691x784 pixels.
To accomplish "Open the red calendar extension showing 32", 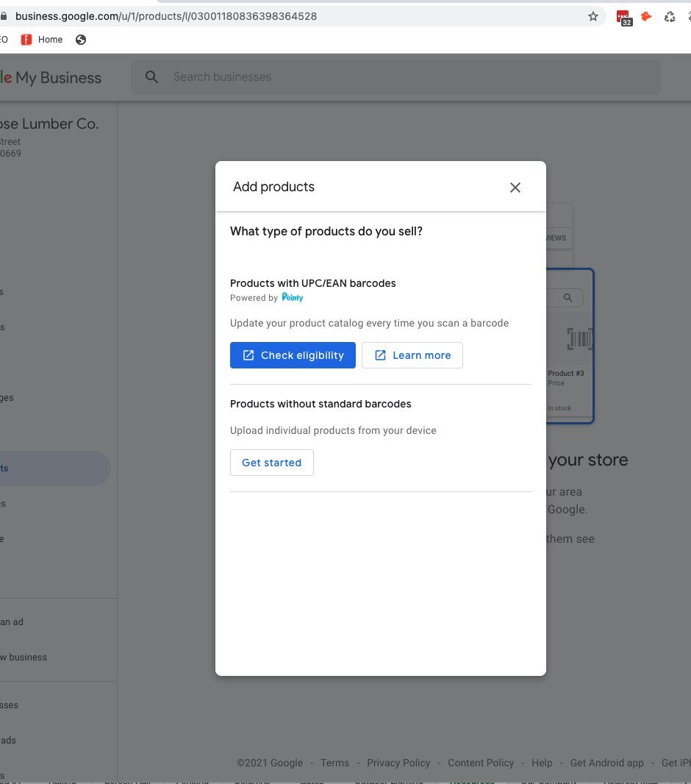I will click(623, 18).
